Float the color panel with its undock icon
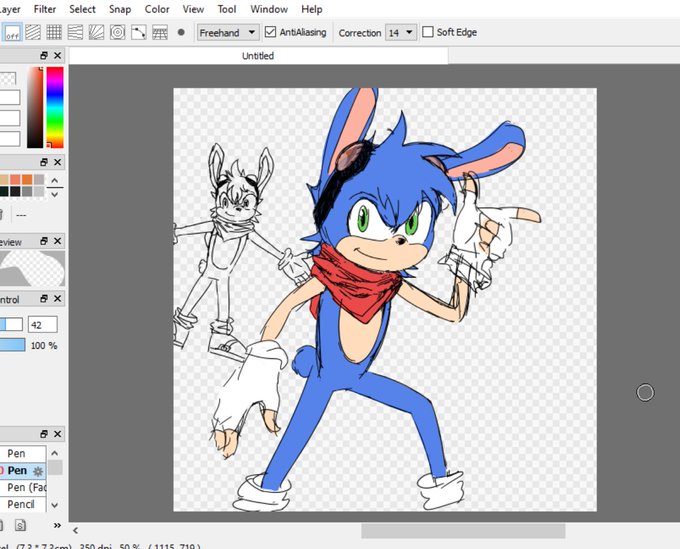Screen dimensions: 680x549 [44, 56]
